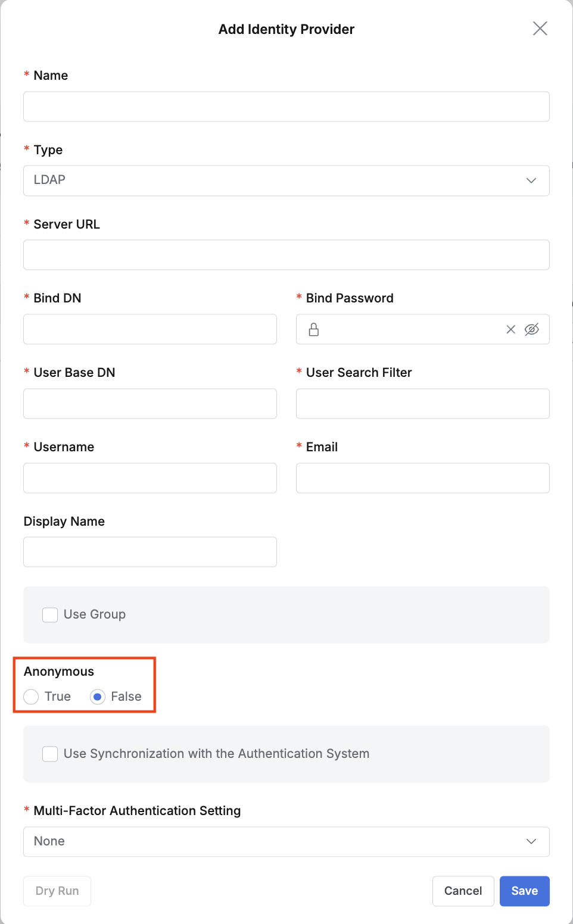Focus the Bind DN text box

coord(150,329)
